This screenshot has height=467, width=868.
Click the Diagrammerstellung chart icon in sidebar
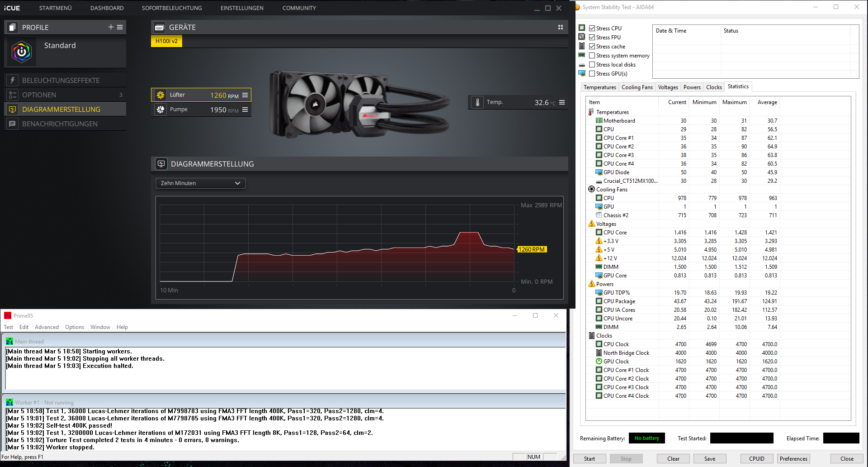coord(12,109)
